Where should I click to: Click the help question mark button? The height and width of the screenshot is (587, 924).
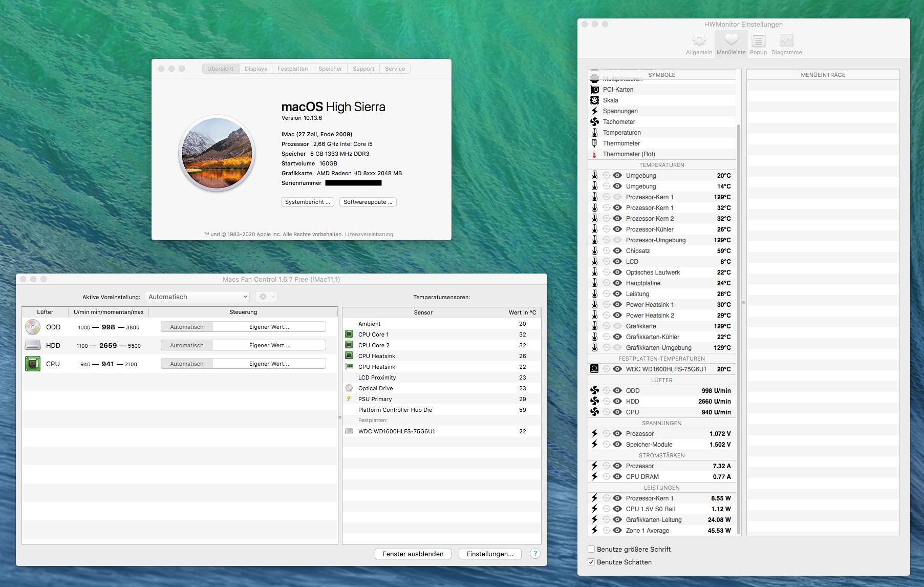click(535, 554)
